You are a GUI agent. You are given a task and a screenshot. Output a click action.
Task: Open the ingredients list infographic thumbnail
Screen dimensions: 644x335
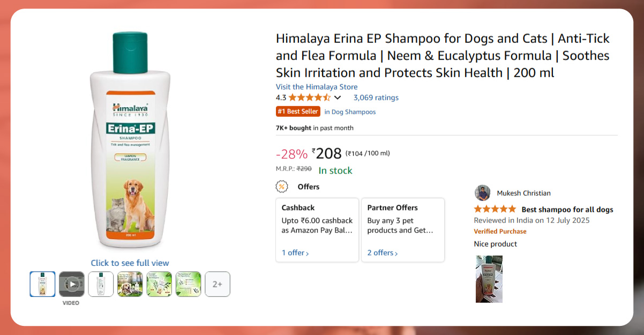click(189, 284)
